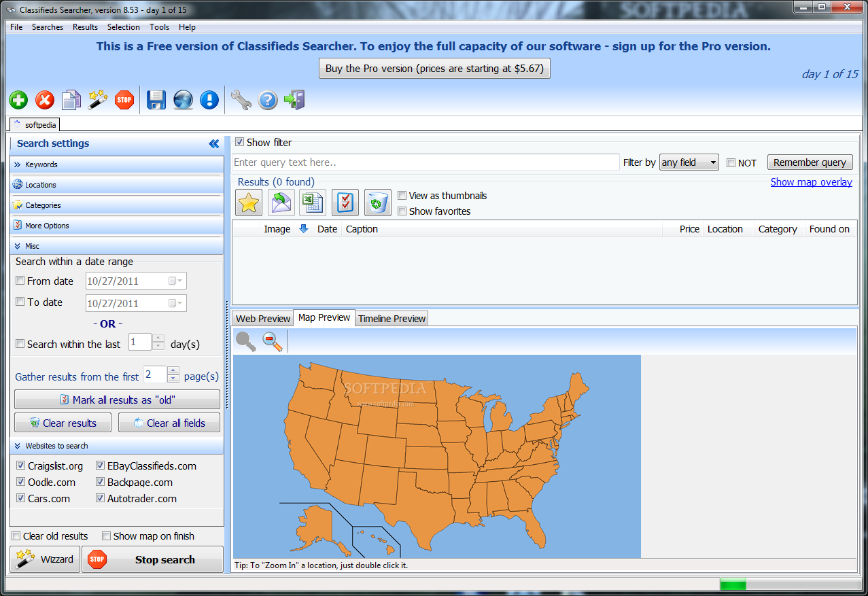Click the zoom out magnifier with minus
The image size is (868, 596).
[273, 341]
